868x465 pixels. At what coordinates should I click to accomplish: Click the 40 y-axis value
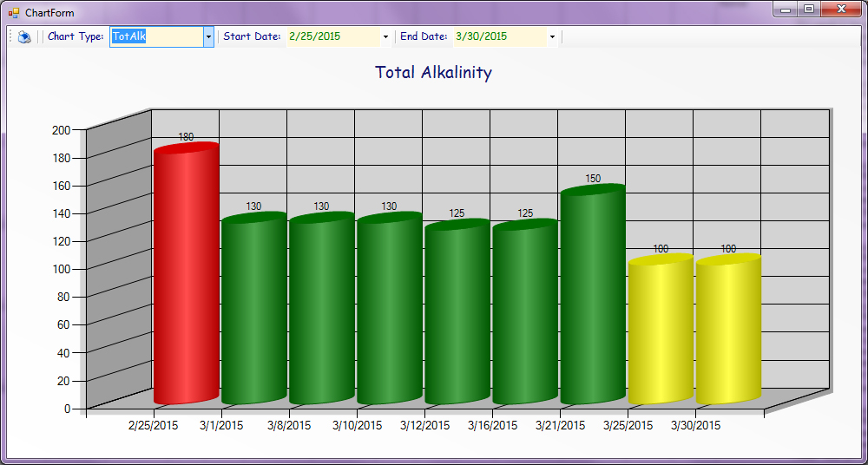click(x=63, y=352)
